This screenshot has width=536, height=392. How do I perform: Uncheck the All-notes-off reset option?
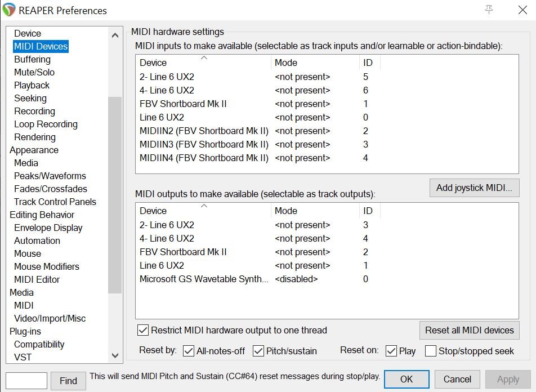coord(189,351)
